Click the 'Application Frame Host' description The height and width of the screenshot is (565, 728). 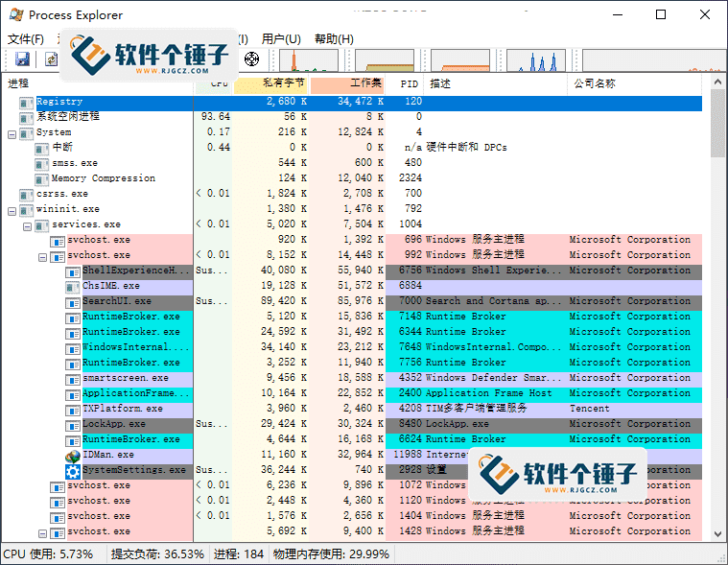click(489, 393)
